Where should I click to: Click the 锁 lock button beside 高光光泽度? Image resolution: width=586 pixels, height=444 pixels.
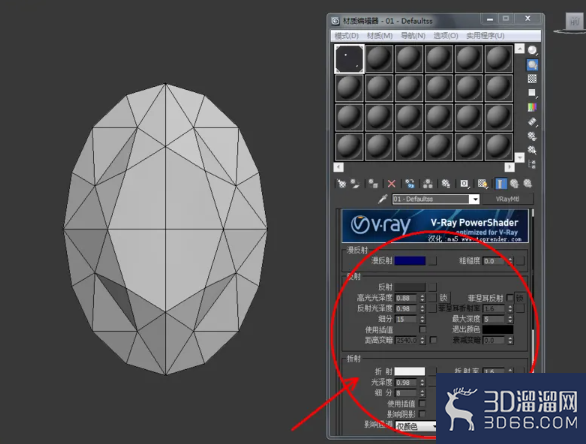coord(444,298)
